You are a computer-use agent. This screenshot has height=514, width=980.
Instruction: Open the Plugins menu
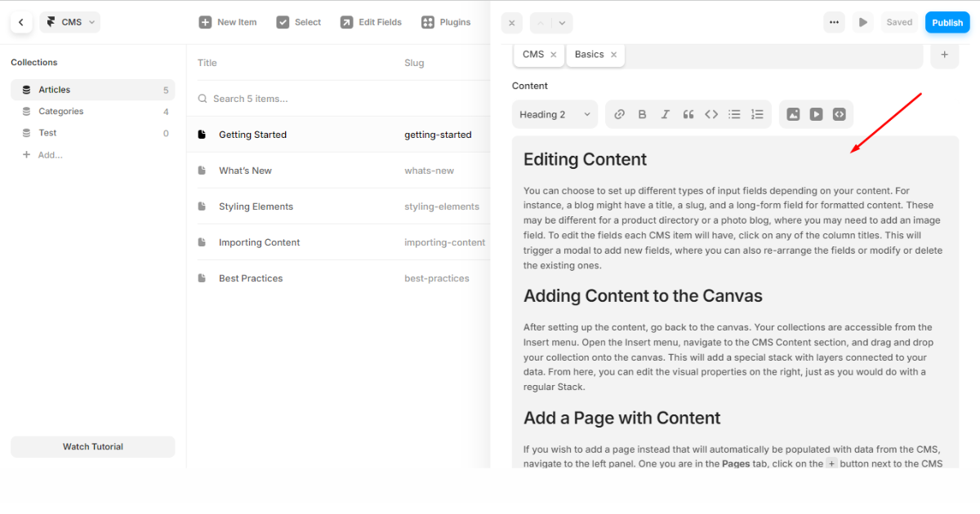click(446, 22)
